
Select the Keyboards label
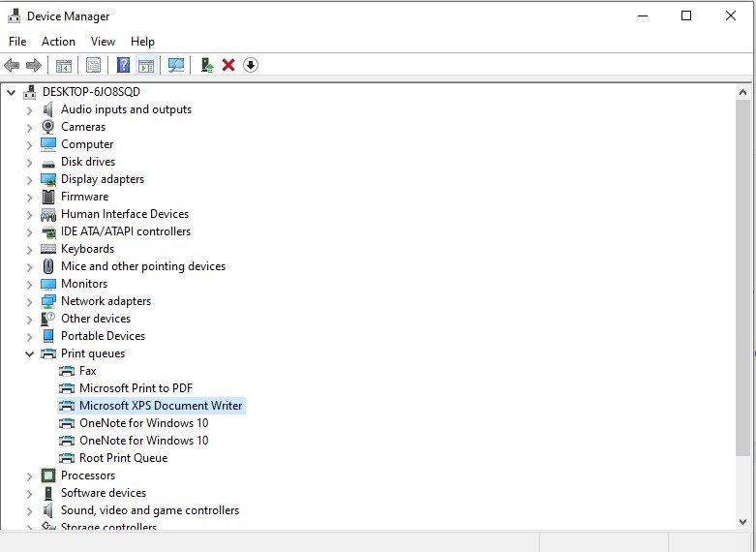click(87, 249)
